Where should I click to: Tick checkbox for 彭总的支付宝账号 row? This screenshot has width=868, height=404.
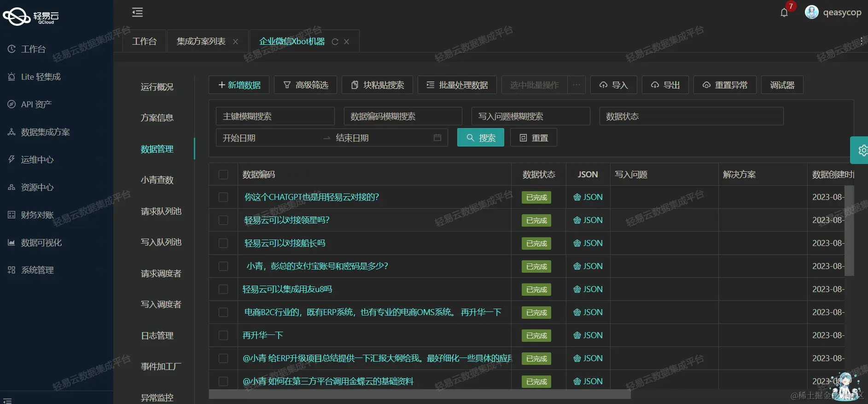click(x=223, y=266)
